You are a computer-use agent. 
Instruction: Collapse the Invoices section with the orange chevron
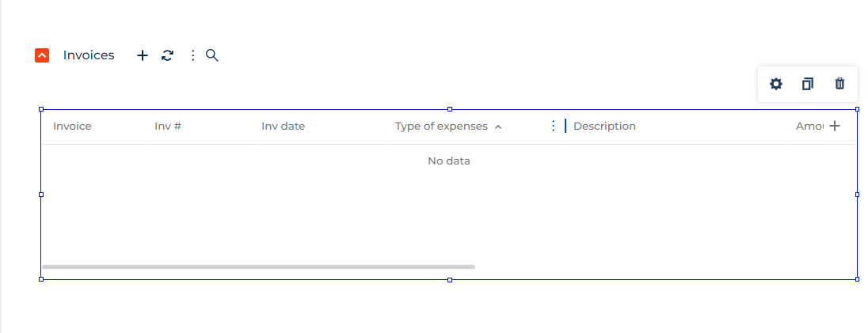click(x=42, y=55)
